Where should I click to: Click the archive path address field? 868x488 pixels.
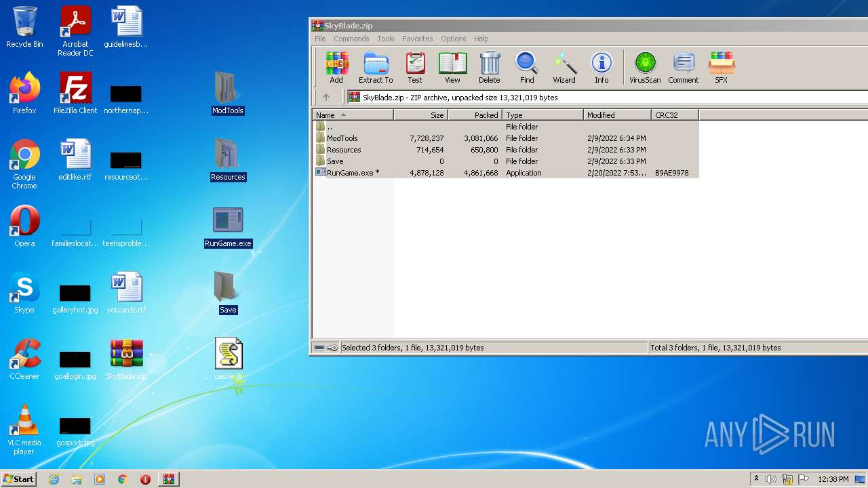pyautogui.click(x=607, y=98)
